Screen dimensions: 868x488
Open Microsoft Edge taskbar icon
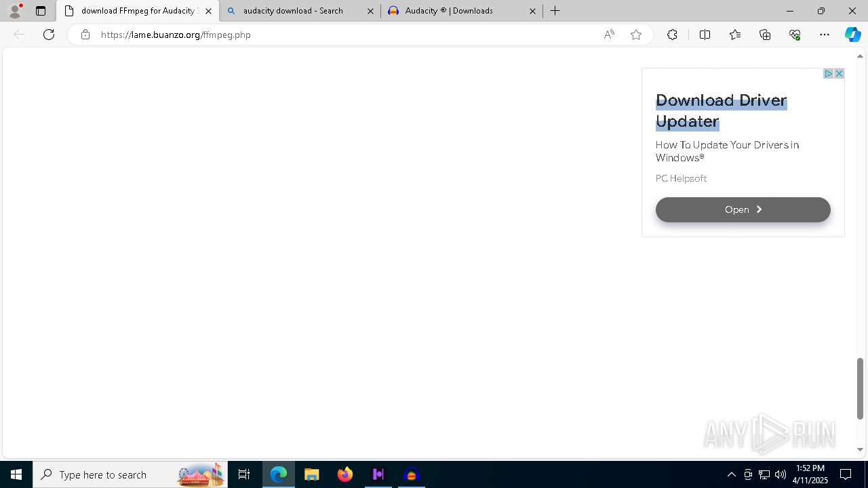(x=279, y=474)
